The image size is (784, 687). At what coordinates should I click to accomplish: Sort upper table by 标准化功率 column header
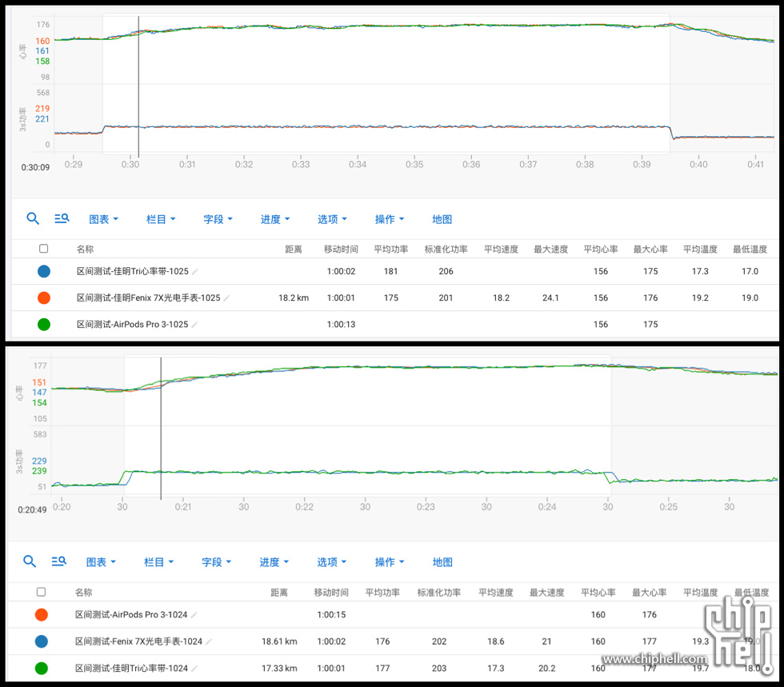pos(446,249)
